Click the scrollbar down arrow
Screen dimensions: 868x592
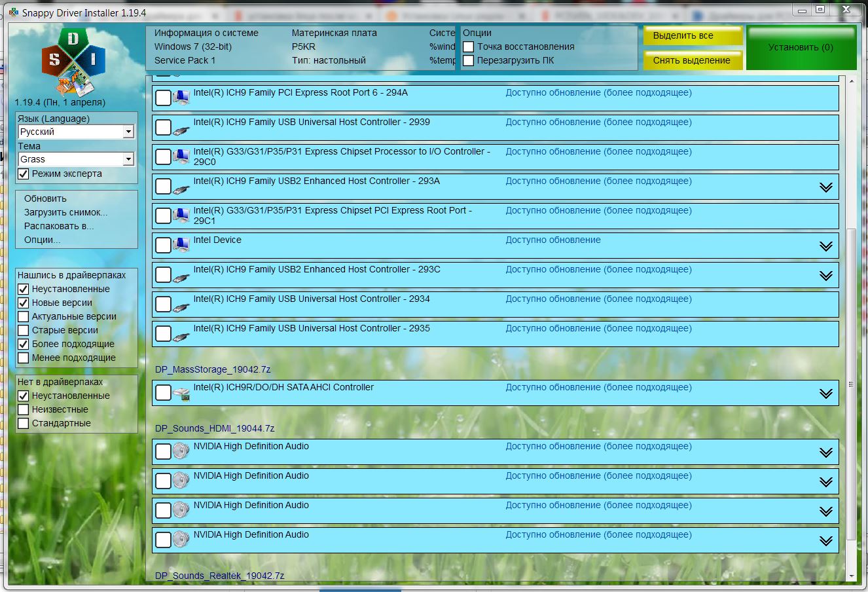851,576
